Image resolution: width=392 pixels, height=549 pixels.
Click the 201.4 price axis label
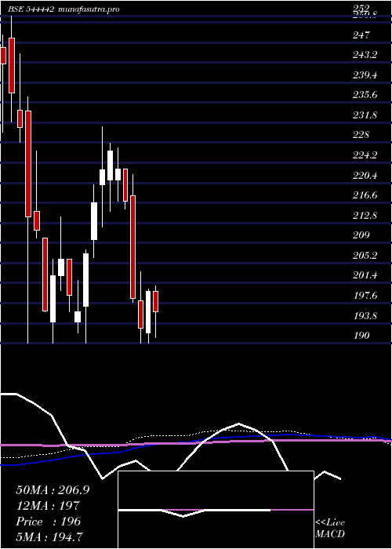365,275
